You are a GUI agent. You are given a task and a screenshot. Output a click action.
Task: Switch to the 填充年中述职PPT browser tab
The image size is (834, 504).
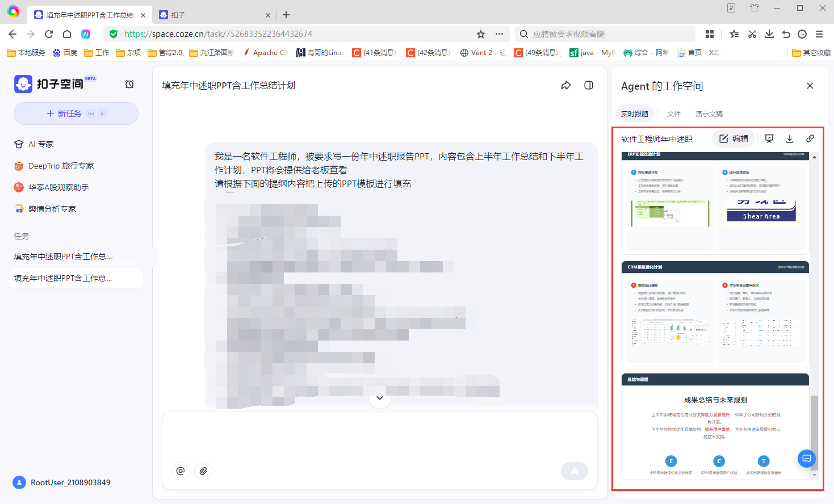[90, 15]
